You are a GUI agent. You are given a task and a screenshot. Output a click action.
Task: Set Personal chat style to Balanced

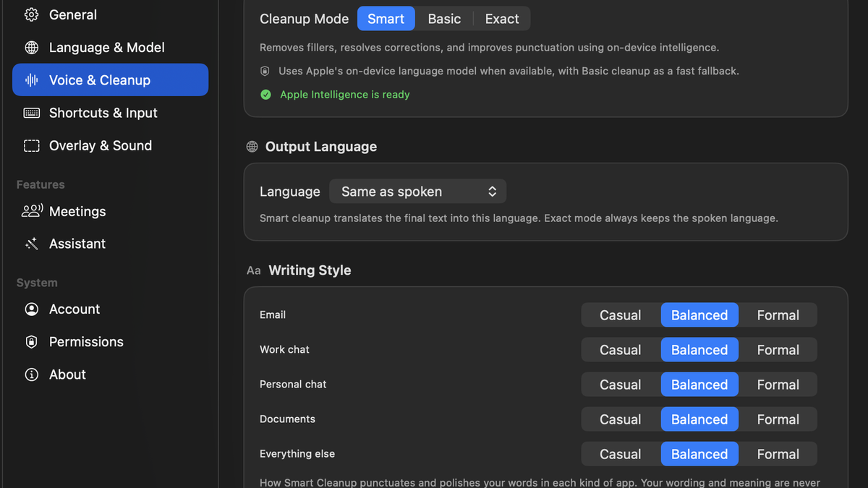click(x=699, y=385)
